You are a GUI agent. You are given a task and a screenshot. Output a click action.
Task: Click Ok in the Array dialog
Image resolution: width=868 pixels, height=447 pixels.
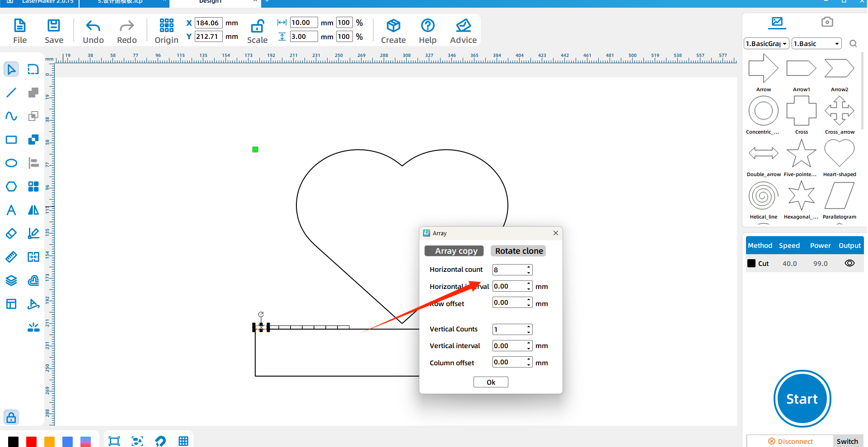[x=491, y=382]
